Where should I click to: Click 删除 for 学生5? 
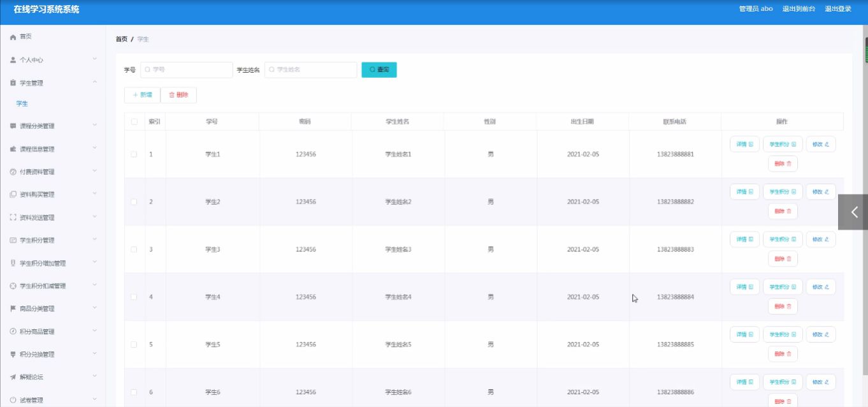[x=783, y=354]
